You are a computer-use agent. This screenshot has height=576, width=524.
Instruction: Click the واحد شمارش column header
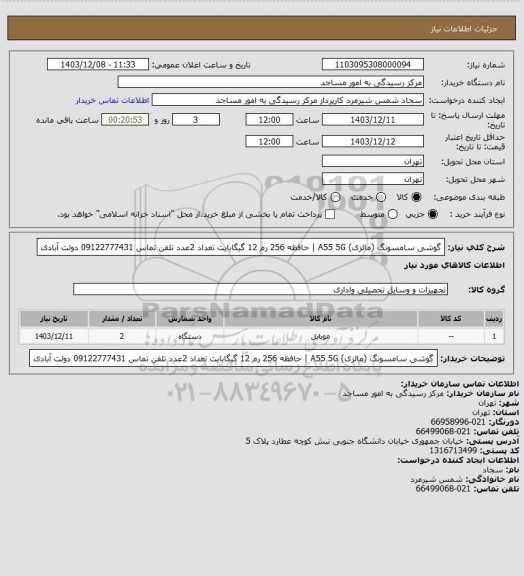pos(190,319)
